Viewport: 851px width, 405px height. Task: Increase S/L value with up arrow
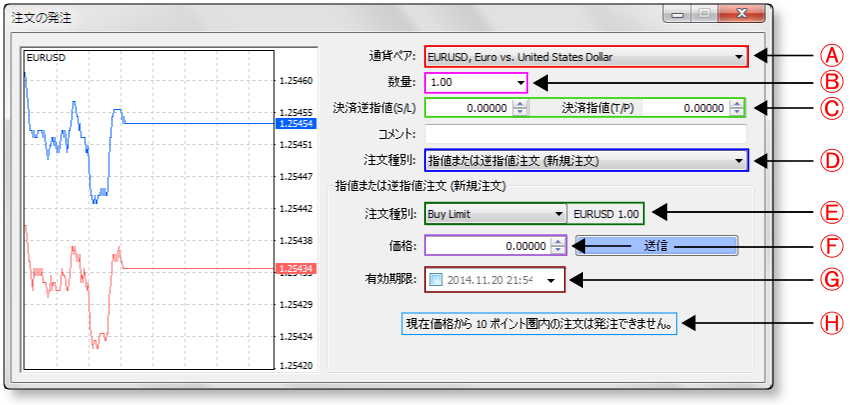[519, 104]
